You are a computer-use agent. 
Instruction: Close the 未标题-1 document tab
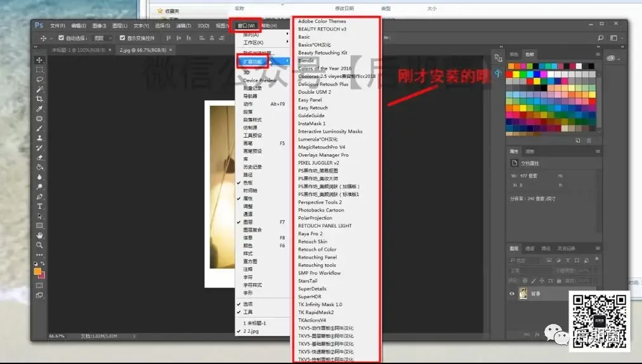point(110,50)
